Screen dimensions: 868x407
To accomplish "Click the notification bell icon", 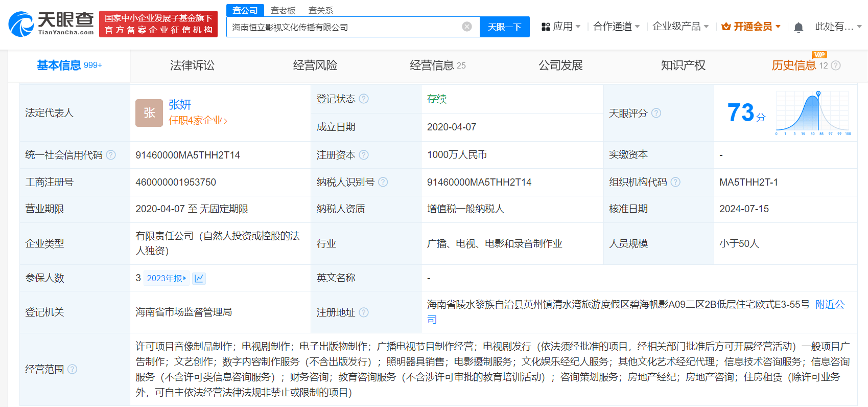I will pos(799,27).
